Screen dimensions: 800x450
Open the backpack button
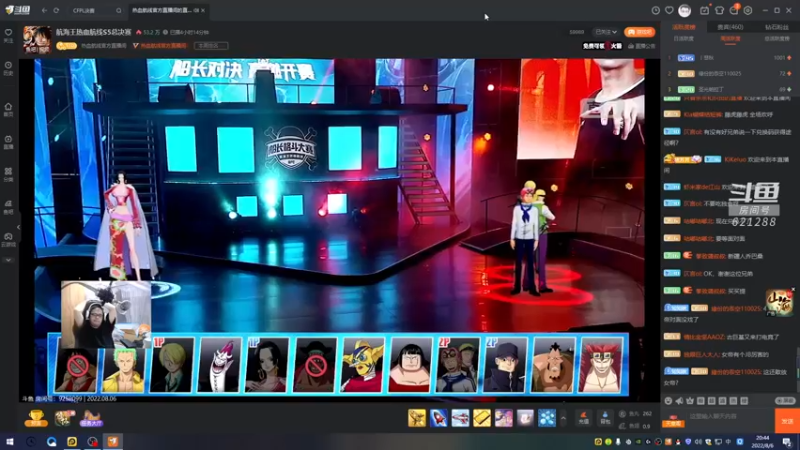click(605, 418)
